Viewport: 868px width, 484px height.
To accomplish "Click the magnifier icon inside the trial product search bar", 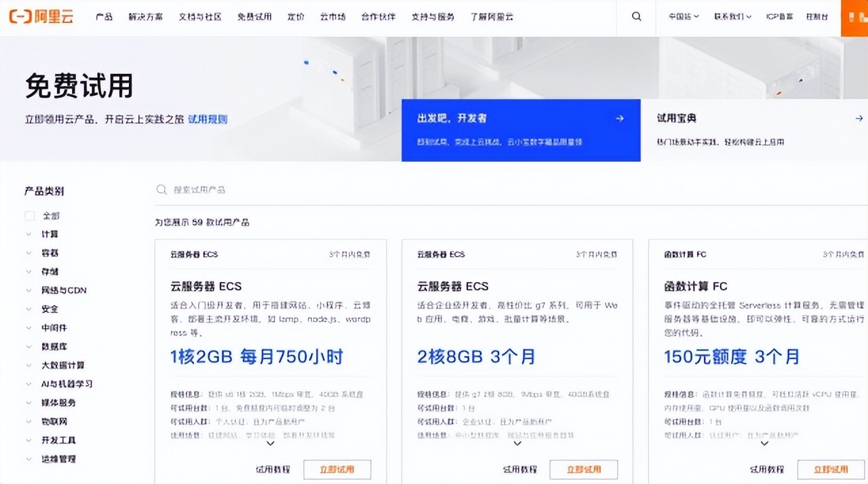I will point(161,190).
